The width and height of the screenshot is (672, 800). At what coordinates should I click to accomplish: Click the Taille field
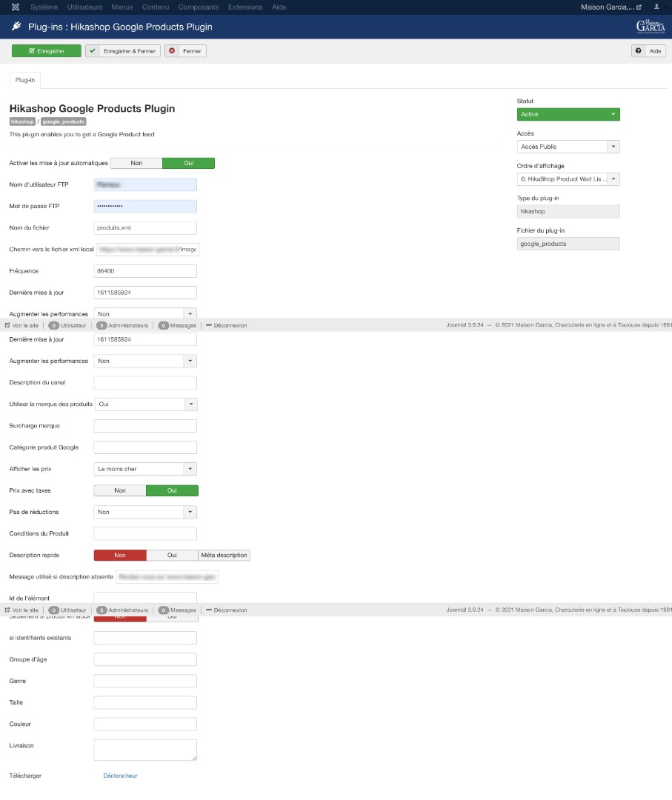point(145,702)
